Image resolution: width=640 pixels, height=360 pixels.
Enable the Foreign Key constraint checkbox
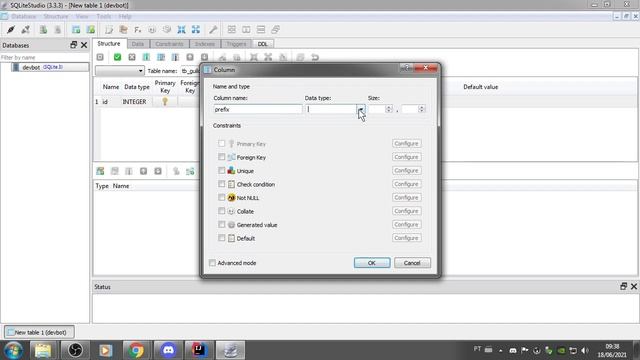[x=221, y=157]
